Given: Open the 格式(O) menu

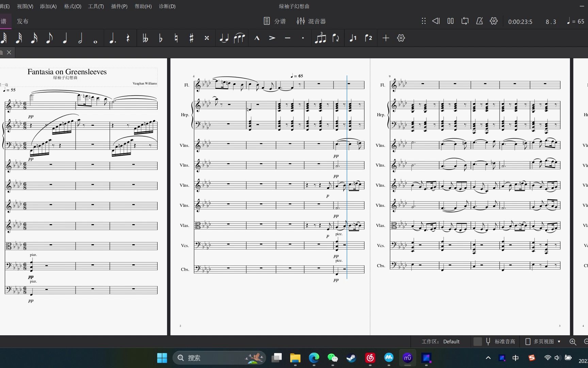Looking at the screenshot, I should coord(72,6).
